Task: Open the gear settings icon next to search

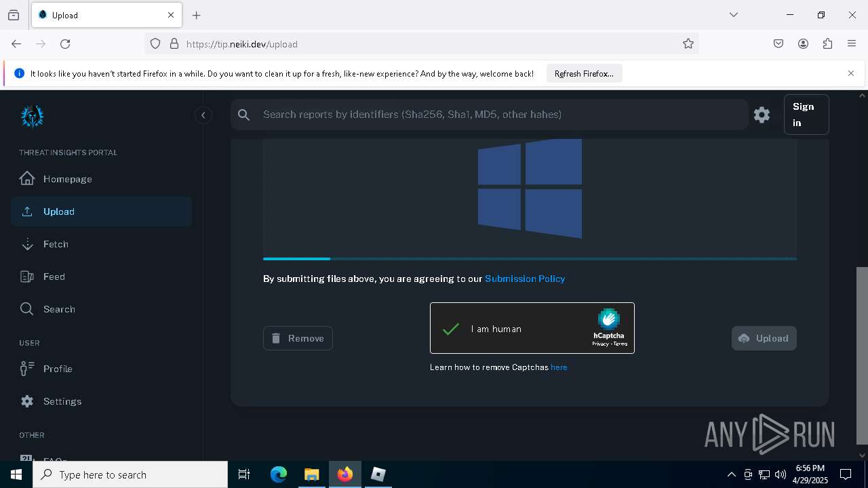Action: [762, 115]
